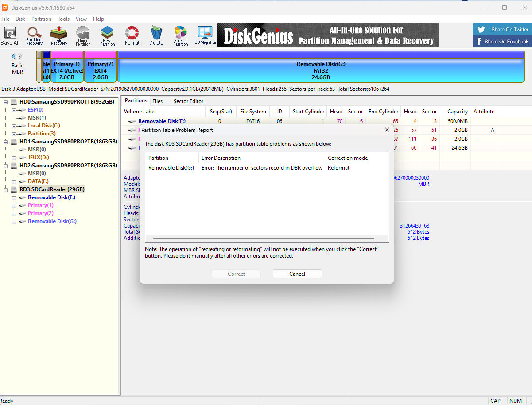Select DATA(E:) in the disk tree
This screenshot has height=405, width=532.
point(38,181)
